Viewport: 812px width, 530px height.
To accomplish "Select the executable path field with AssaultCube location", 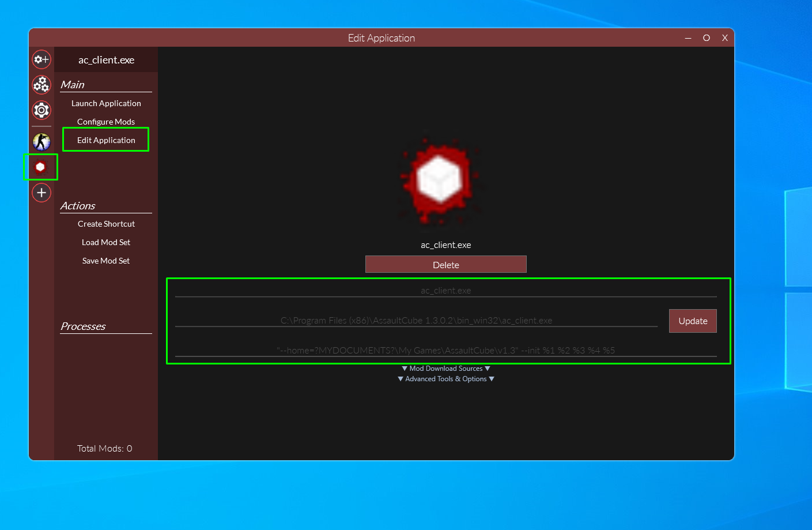I will tap(416, 320).
